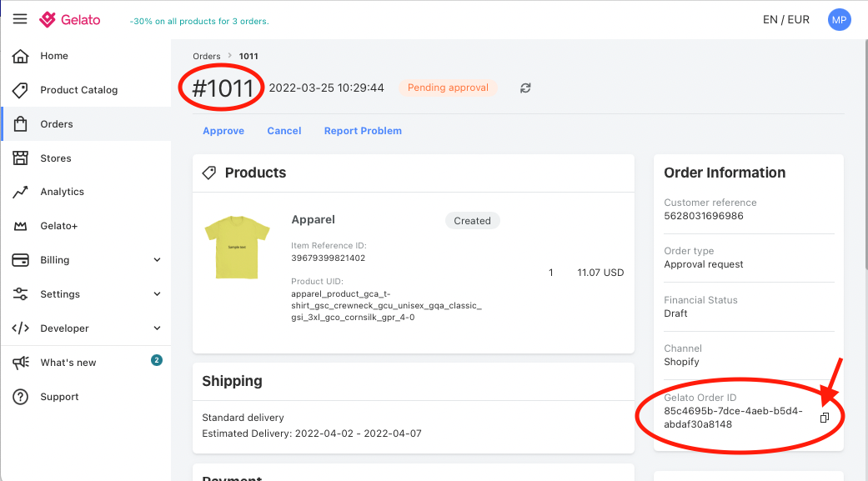Open Developer in sidebar

click(64, 328)
